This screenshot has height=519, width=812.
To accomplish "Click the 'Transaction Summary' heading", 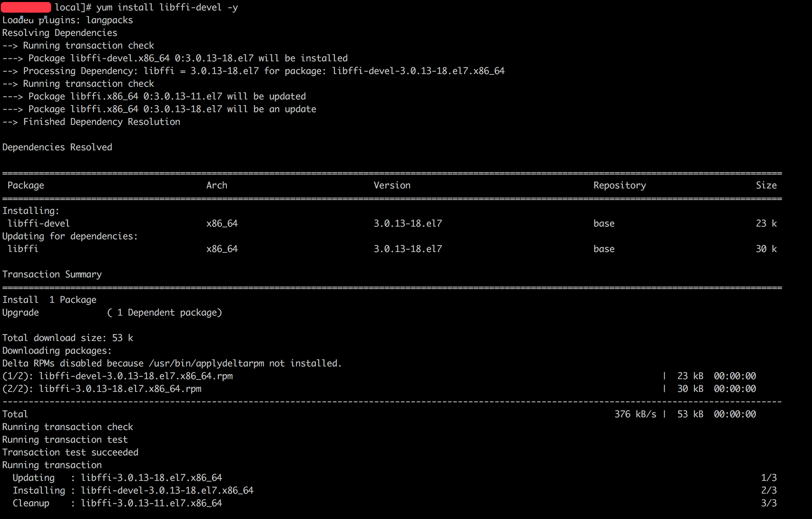I will click(52, 274).
